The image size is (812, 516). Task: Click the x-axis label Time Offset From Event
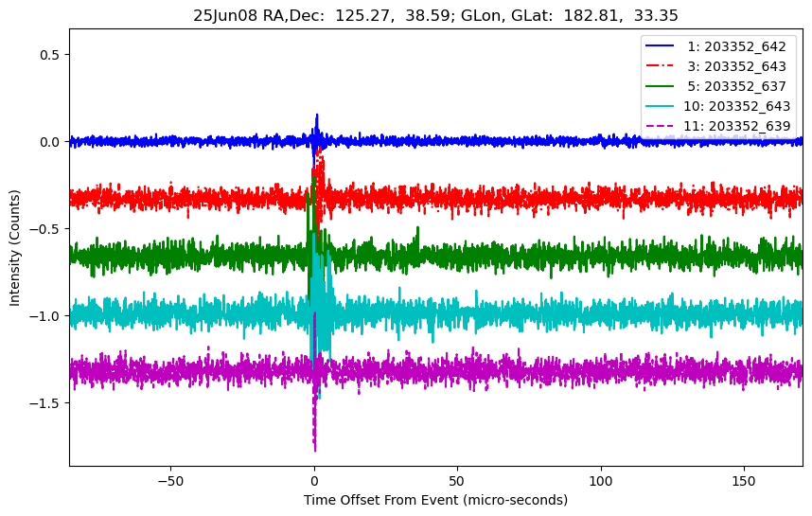(435, 500)
